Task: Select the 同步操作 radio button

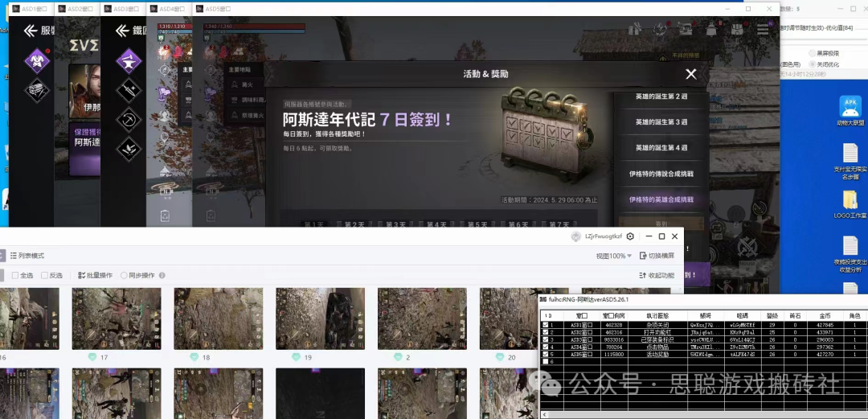Action: [x=124, y=276]
